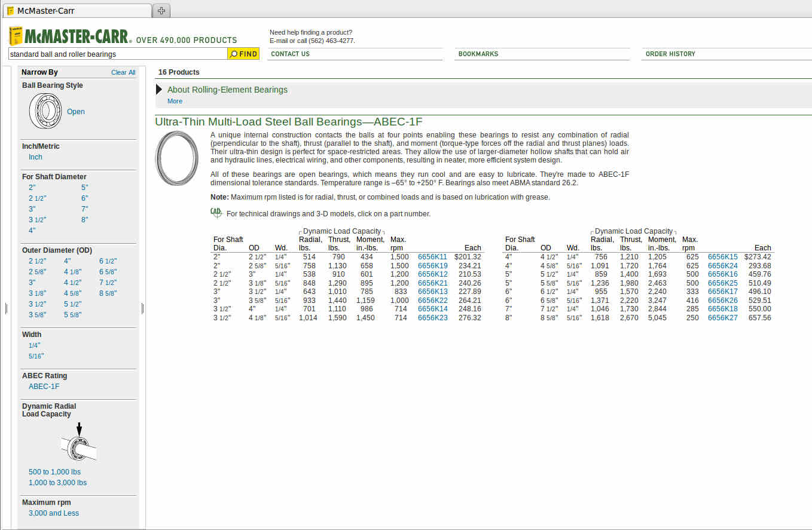812x530 pixels.
Task: Open part number 6656K14
Action: [432, 309]
